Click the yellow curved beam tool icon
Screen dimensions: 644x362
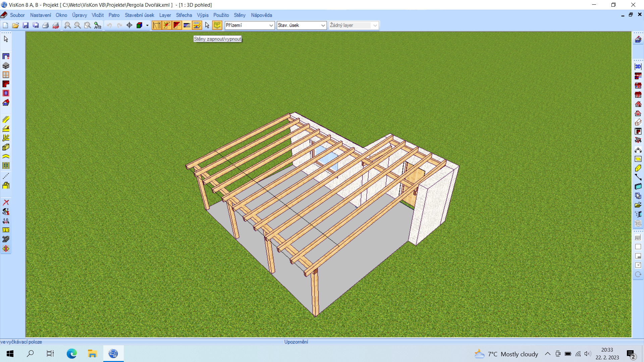coord(6,156)
